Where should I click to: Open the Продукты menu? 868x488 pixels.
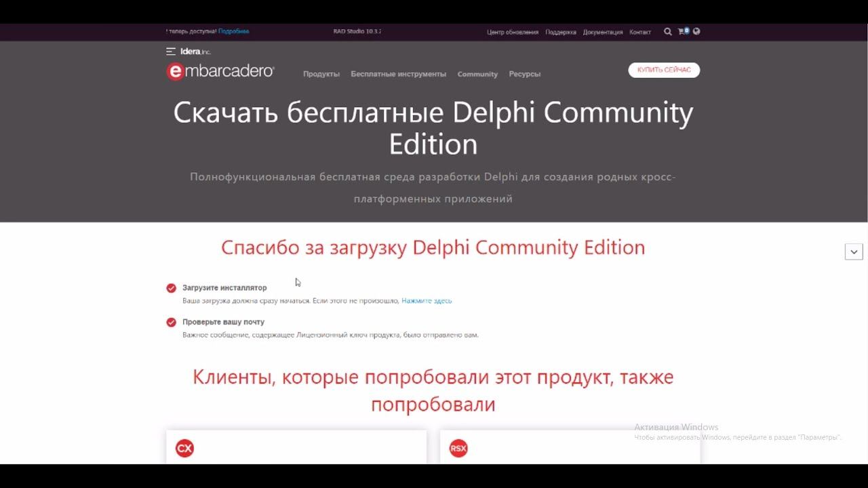pyautogui.click(x=321, y=74)
